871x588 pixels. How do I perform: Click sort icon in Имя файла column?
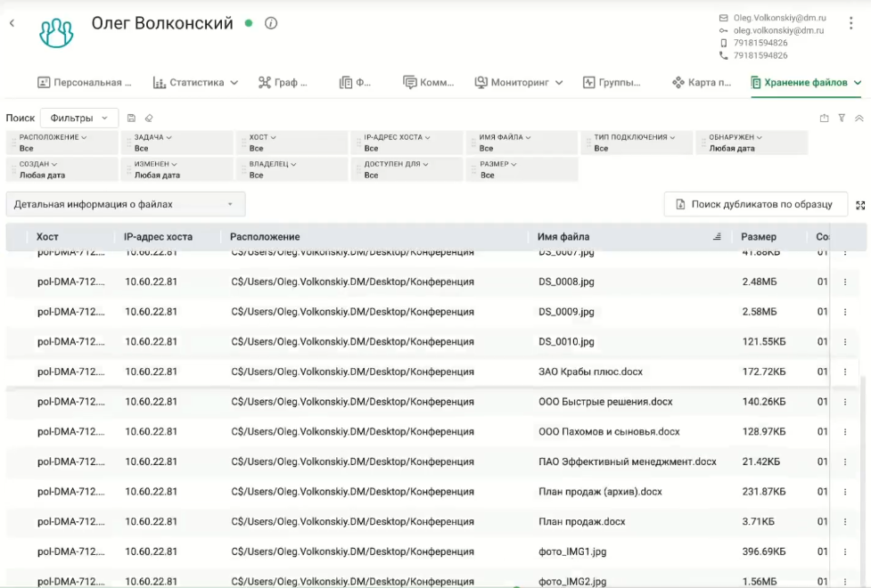717,236
